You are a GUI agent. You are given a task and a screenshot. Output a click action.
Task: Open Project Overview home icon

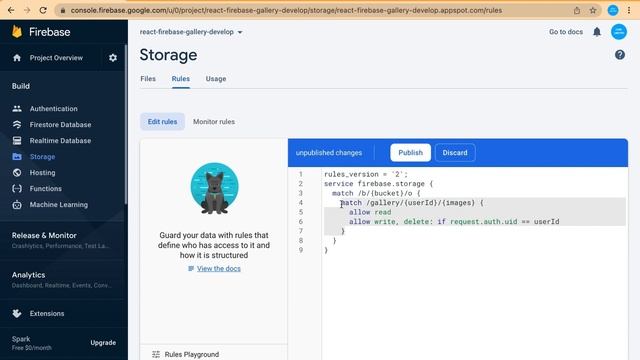coord(17,58)
